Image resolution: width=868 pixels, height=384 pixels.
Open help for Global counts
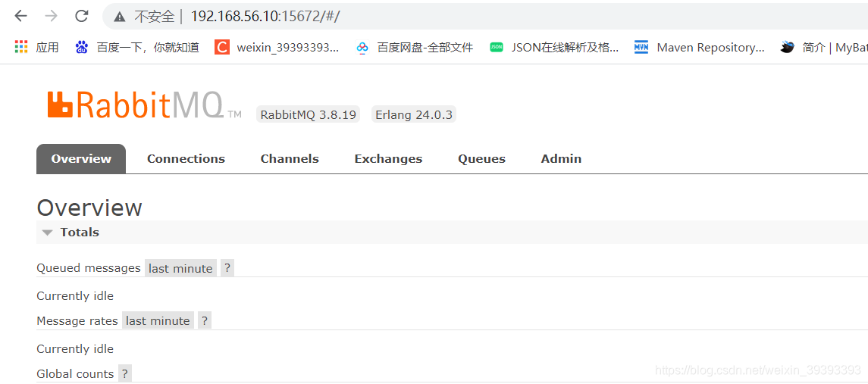tap(125, 374)
